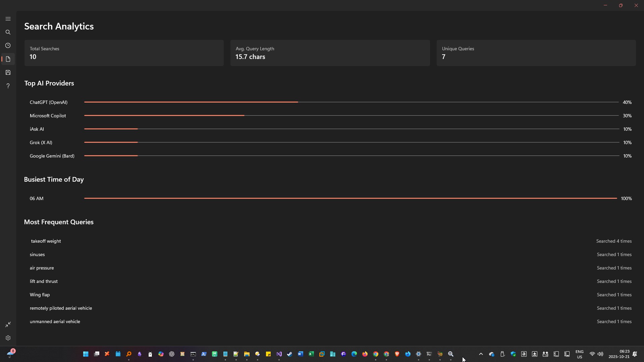Viewport: 644px width, 362px height.
Task: Click the 'takeoff weight' query entry
Action: point(46,241)
